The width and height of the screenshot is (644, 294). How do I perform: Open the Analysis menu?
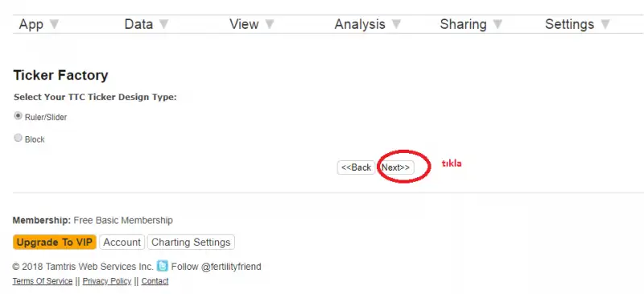tap(360, 24)
